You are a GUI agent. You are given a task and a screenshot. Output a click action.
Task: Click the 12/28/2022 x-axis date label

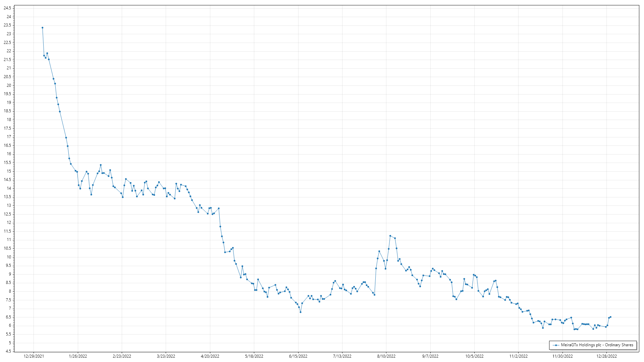606,356
